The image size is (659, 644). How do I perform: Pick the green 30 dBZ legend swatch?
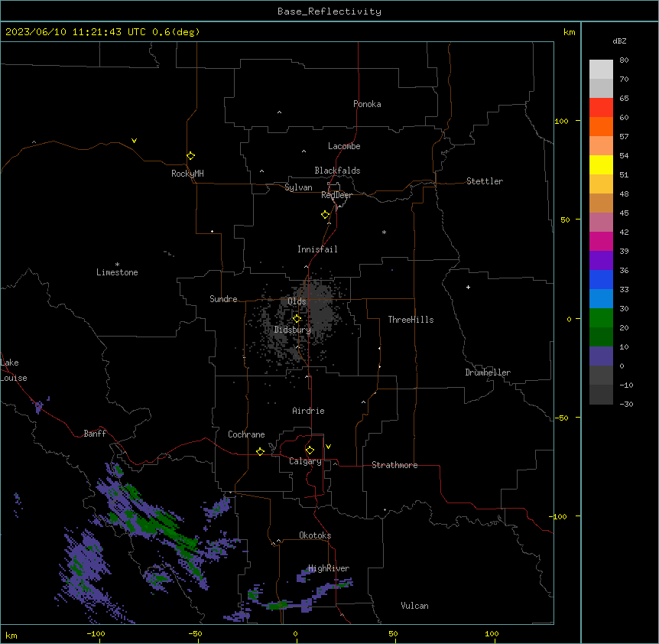[x=601, y=317]
